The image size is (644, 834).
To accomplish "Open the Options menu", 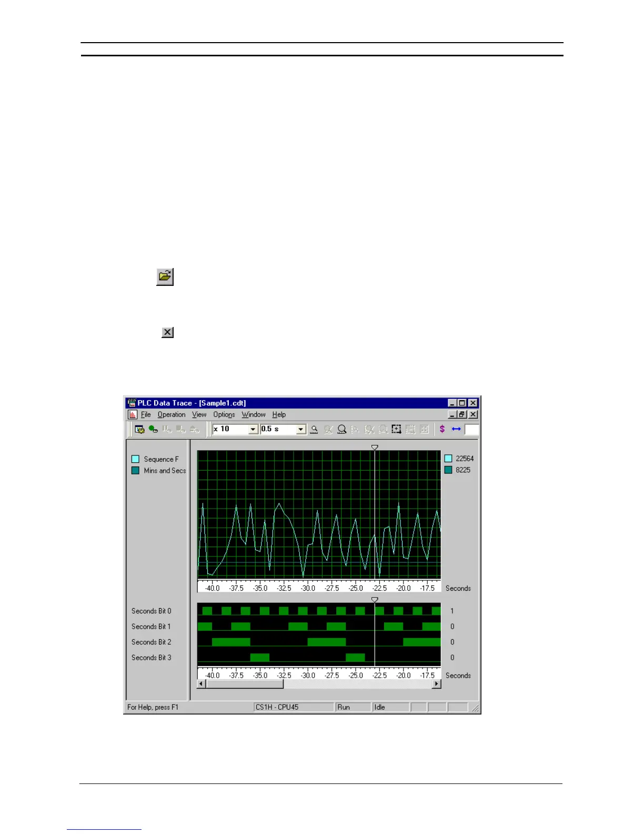I will [224, 414].
